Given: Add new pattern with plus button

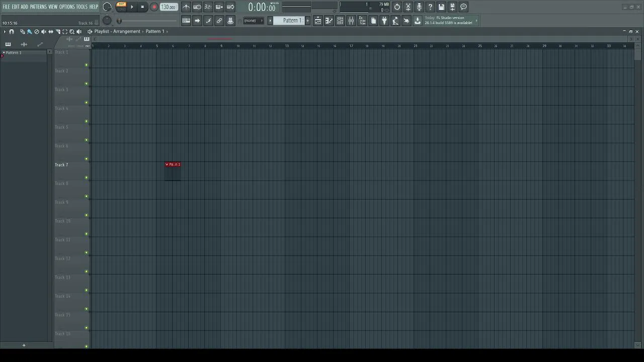Looking at the screenshot, I should [308, 21].
